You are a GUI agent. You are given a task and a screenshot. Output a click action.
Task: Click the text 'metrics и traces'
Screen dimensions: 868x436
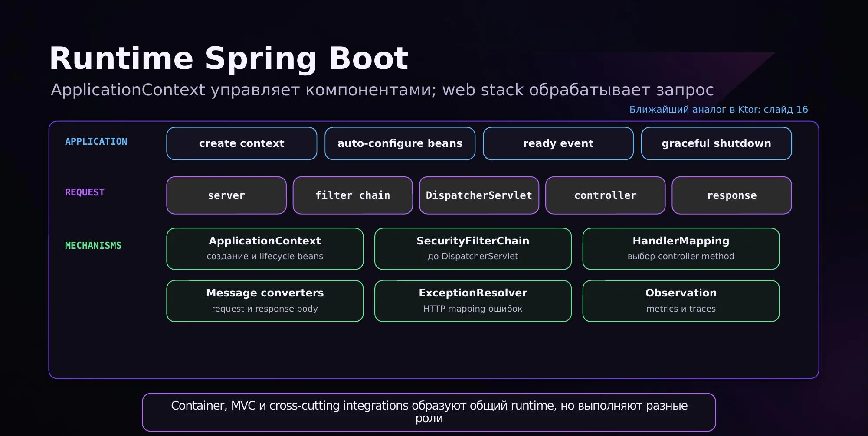681,309
